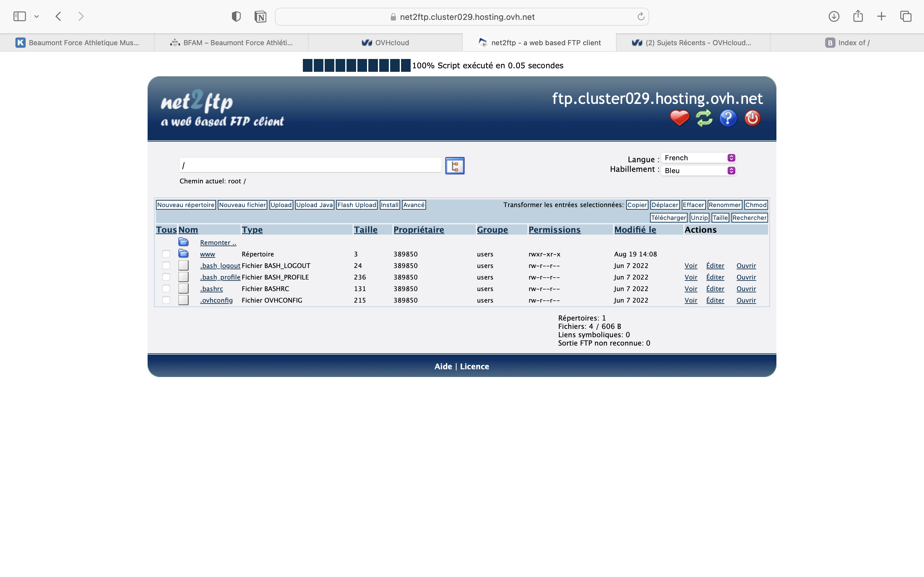Open the blue question mark help icon

728,118
